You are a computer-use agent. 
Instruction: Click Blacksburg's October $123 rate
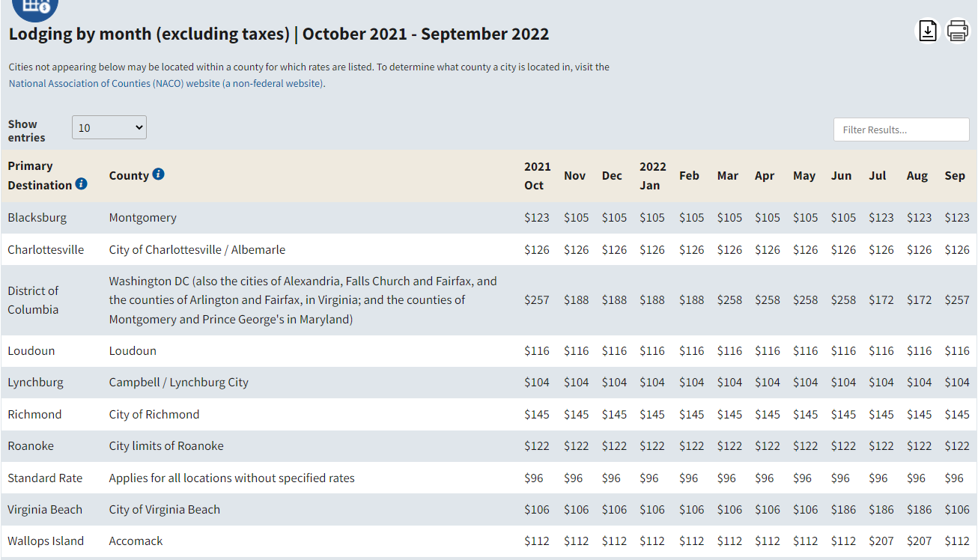click(x=537, y=217)
